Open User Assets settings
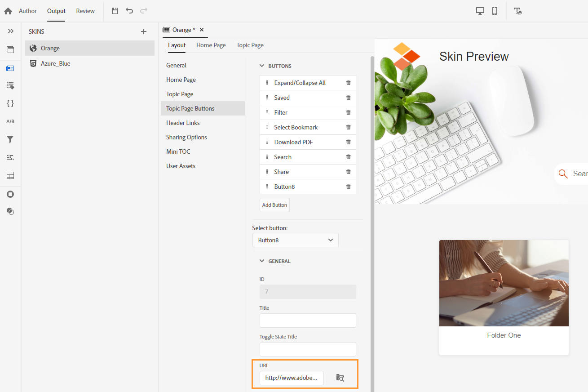 pos(203,166)
